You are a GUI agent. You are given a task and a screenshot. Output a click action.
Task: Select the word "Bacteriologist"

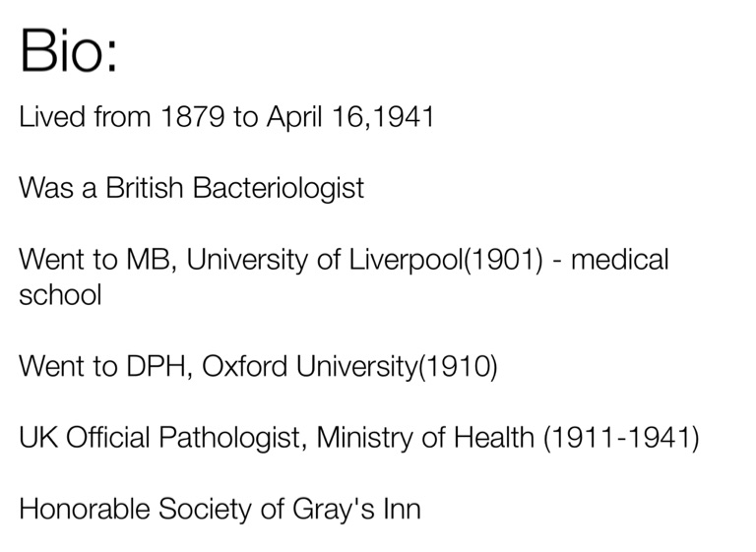pyautogui.click(x=279, y=188)
